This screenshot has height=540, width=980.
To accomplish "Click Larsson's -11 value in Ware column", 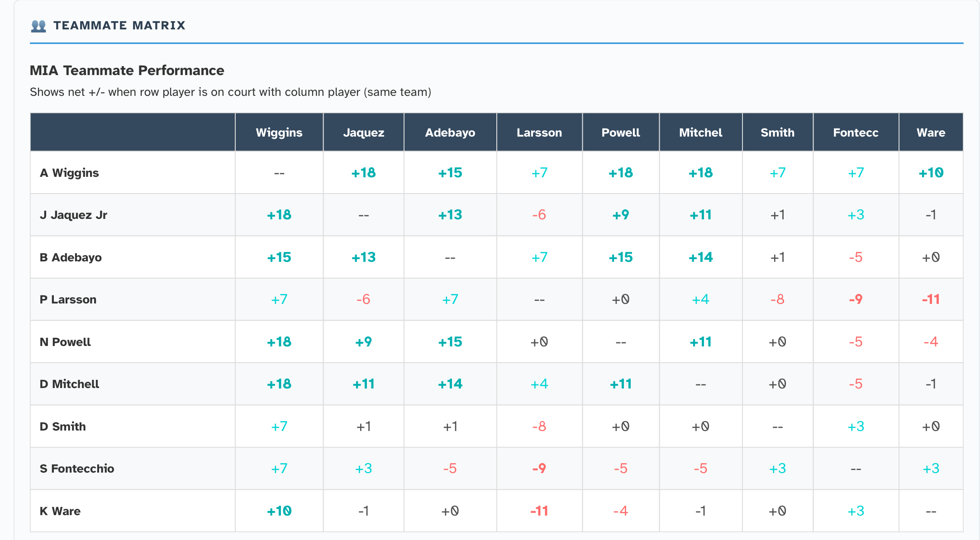I will (931, 299).
